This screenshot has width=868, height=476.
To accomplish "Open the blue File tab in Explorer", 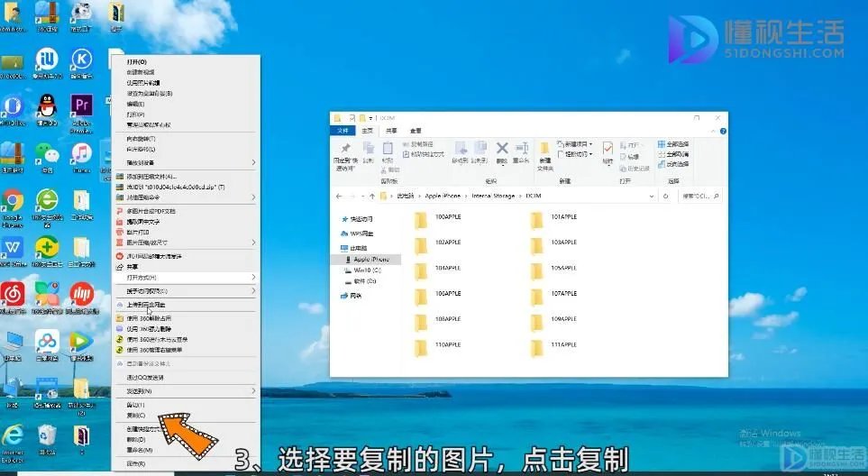I will [343, 131].
